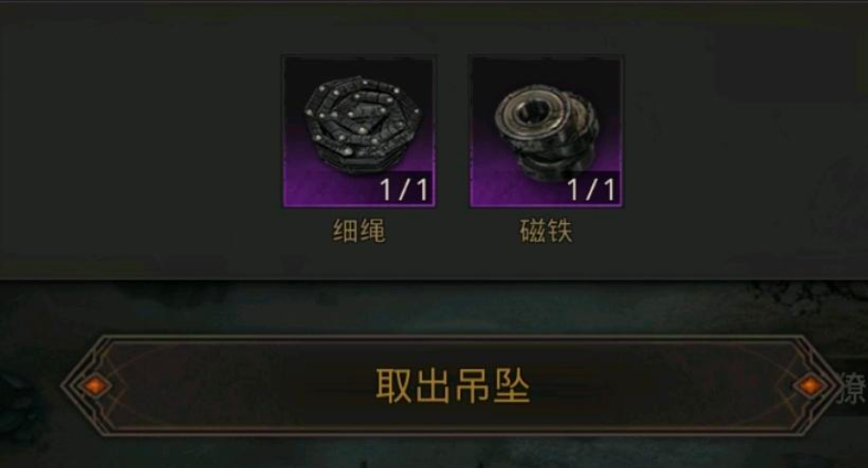Click the orange diamond on button's right end
The image size is (868, 468).
coord(809,385)
